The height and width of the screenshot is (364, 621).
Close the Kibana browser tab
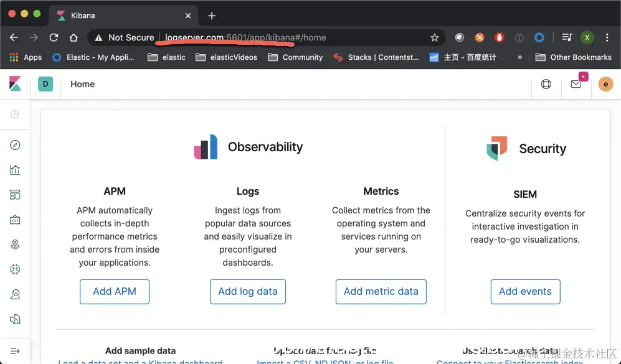188,16
